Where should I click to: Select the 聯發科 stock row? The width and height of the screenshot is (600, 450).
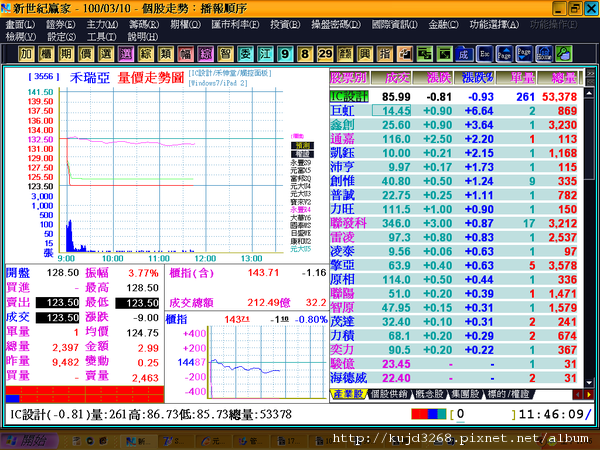tap(456, 223)
